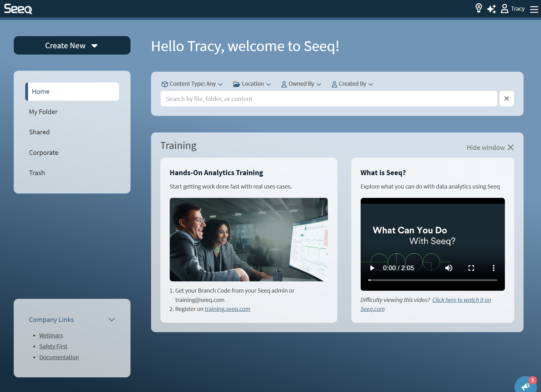Screen dimensions: 541x392
Task: Collapse the Company Links section chevron
Action: 112,320
